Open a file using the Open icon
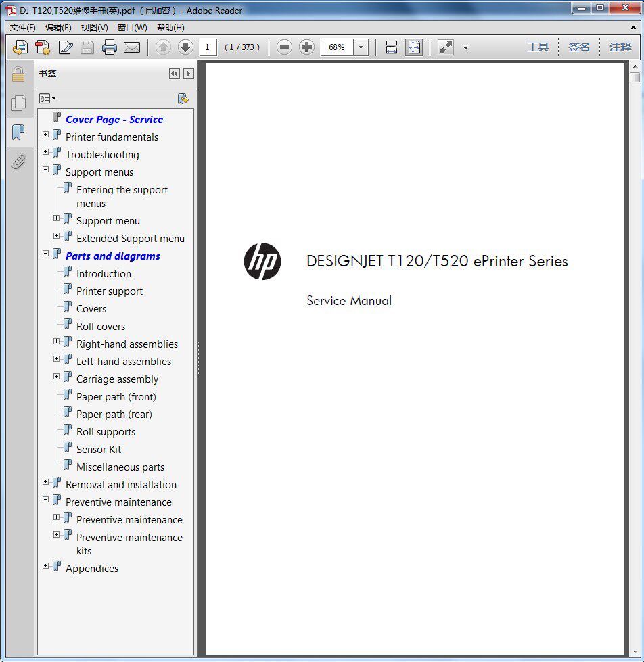This screenshot has width=644, height=662. tap(20, 47)
